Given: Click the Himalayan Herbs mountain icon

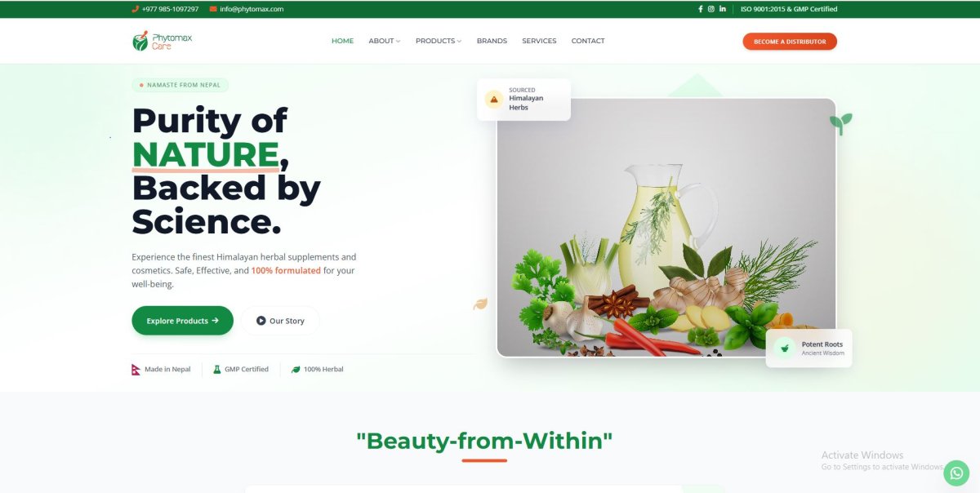Looking at the screenshot, I should 493,100.
